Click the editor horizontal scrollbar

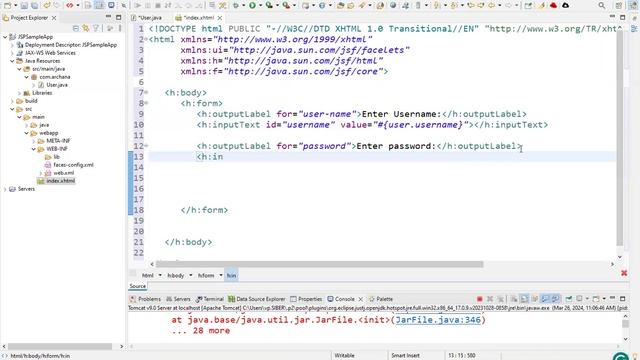(319, 264)
